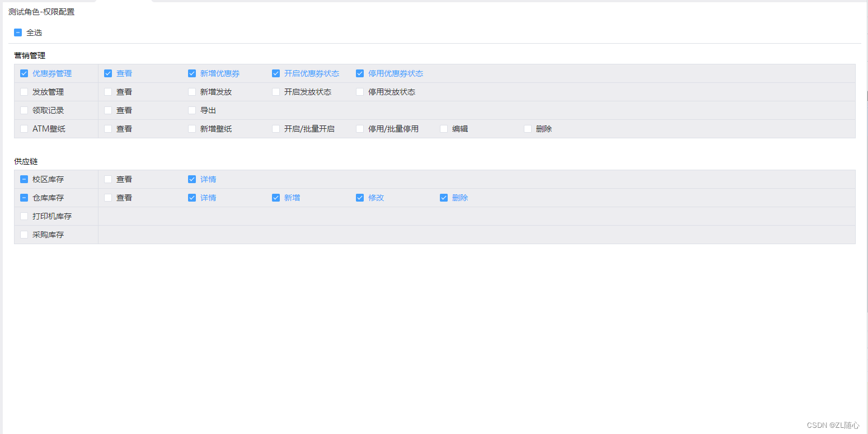Disable the 查看 permission under 优惠券管理
The height and width of the screenshot is (434, 868).
[x=107, y=73]
